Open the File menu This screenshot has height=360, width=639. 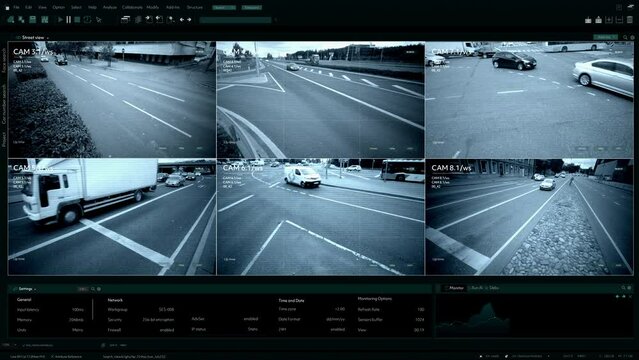click(16, 7)
